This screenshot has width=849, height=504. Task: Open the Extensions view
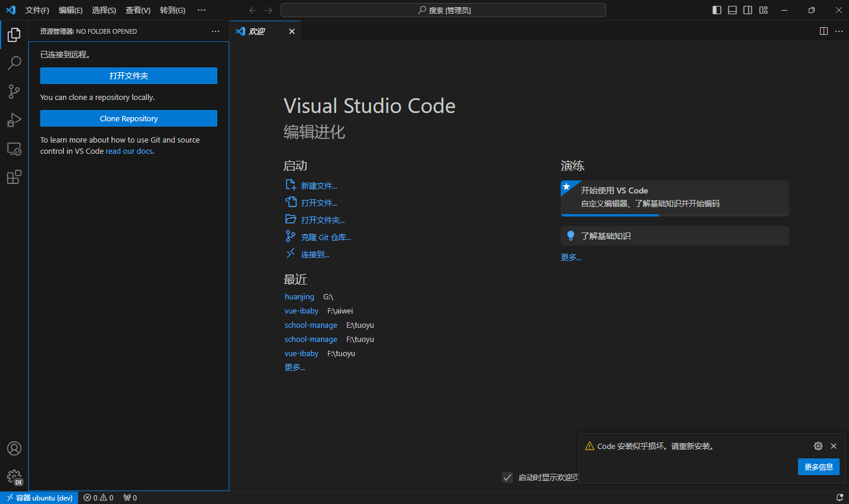click(14, 177)
